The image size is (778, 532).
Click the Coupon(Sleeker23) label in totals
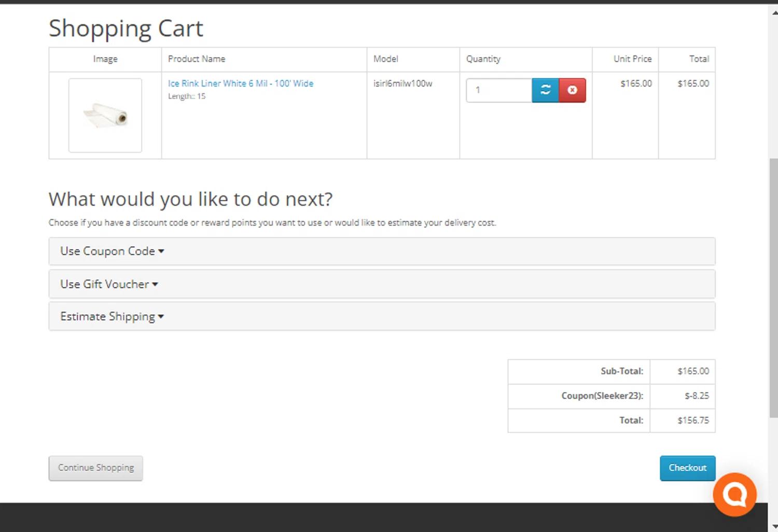pyautogui.click(x=602, y=396)
